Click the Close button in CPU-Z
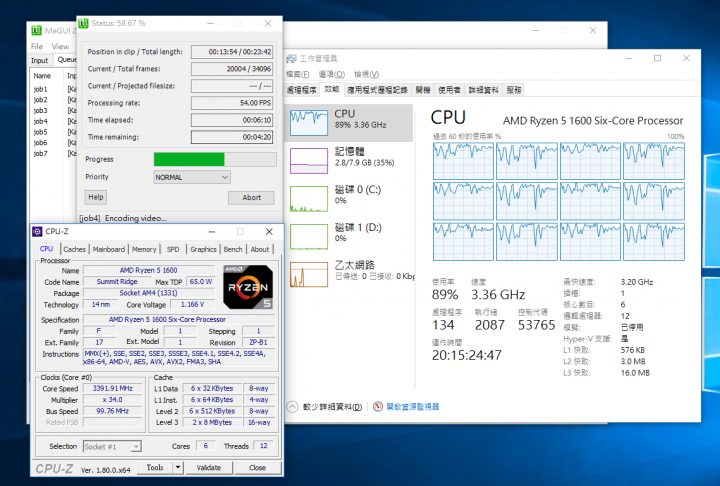720x486 pixels. pos(257,468)
